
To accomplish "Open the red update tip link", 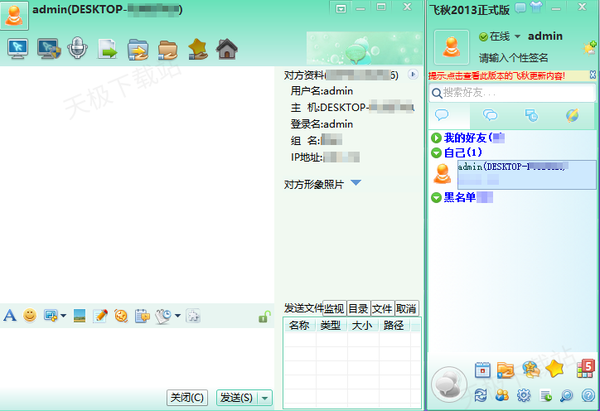I will 497,76.
